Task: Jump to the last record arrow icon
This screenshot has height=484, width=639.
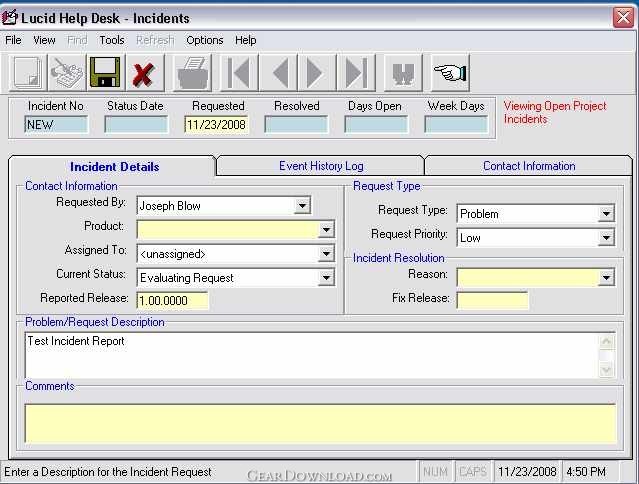Action: [356, 73]
